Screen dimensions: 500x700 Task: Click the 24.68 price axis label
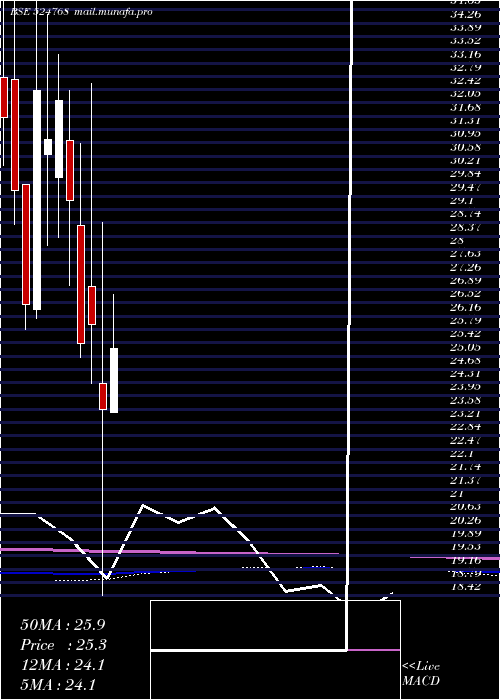(466, 360)
